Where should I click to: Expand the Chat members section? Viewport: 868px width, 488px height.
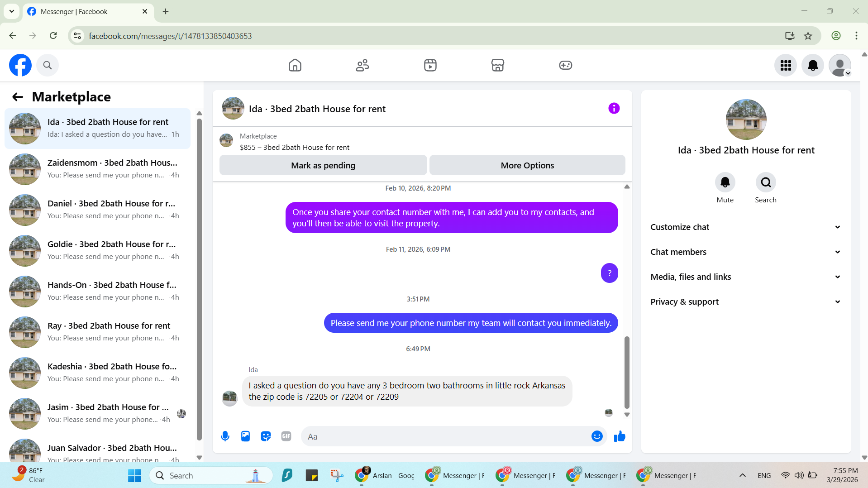point(746,252)
